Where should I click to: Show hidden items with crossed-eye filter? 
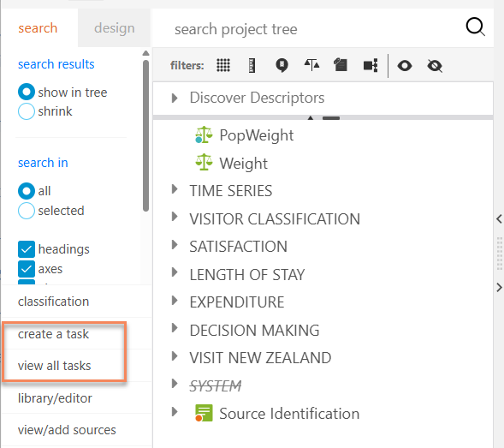tap(435, 66)
